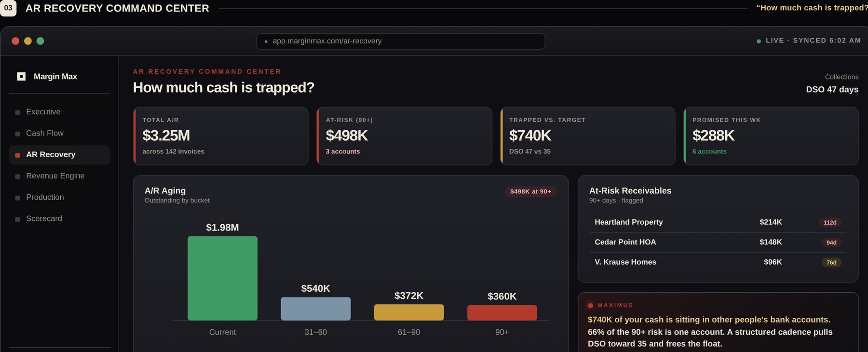Switch to the Production view
The width and height of the screenshot is (868, 352).
point(59,197)
